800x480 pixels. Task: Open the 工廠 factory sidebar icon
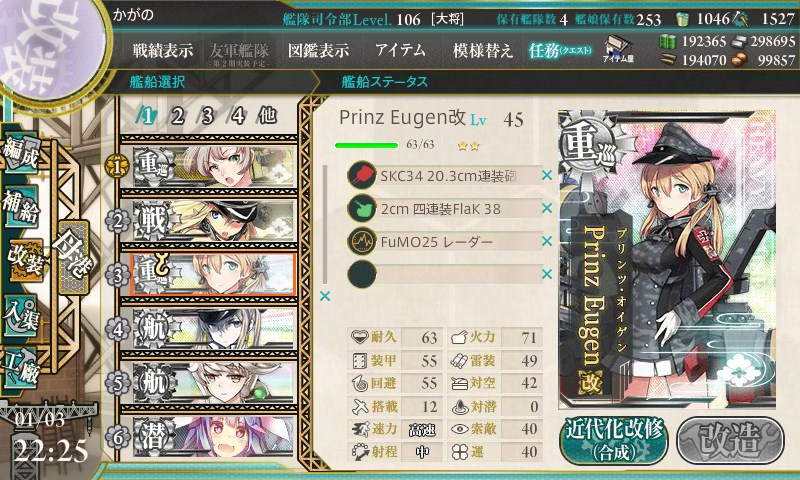coord(21,368)
